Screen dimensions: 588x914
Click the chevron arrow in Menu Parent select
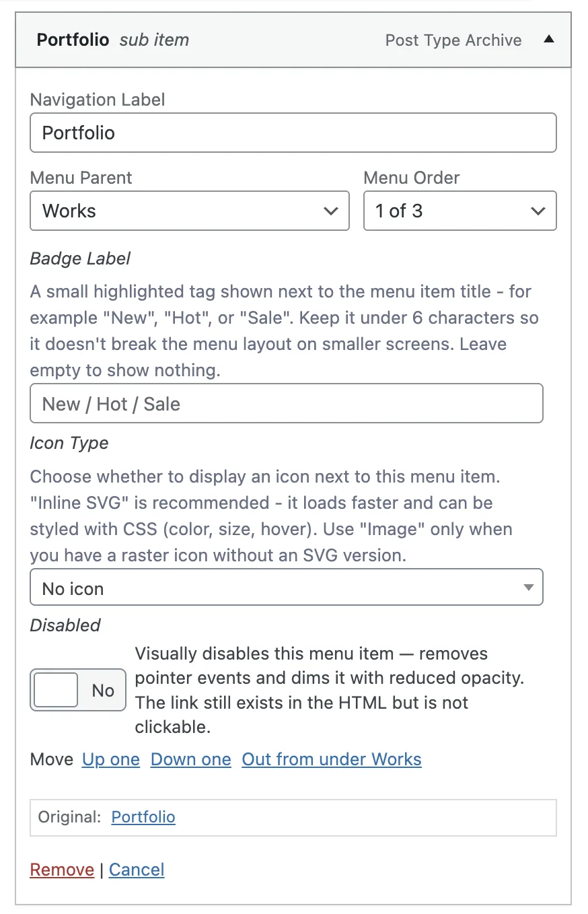[x=330, y=211]
